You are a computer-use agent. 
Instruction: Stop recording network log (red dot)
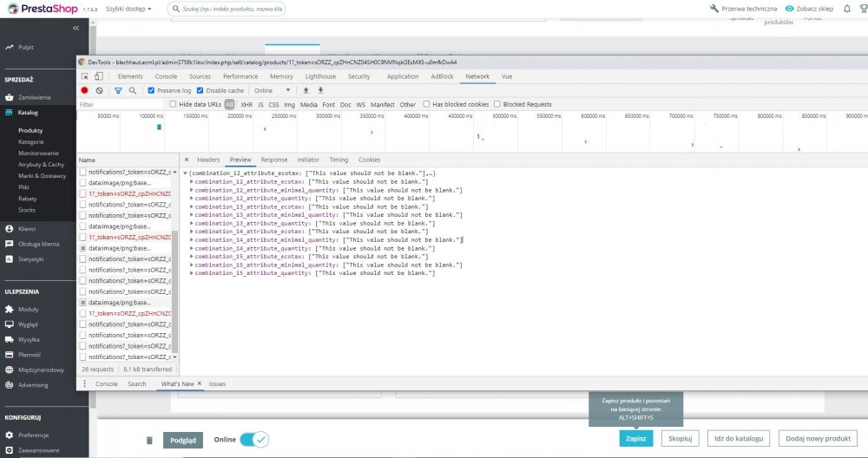[85, 90]
